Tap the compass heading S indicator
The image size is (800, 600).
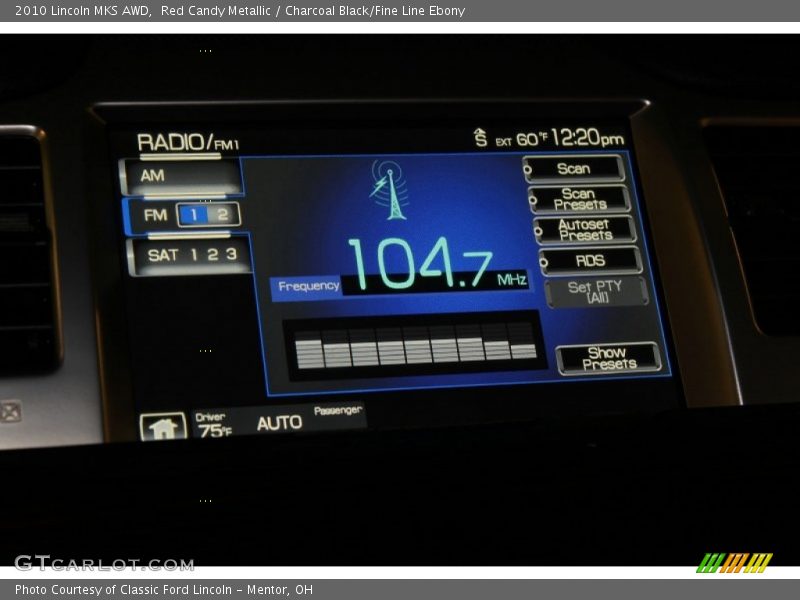[x=481, y=139]
